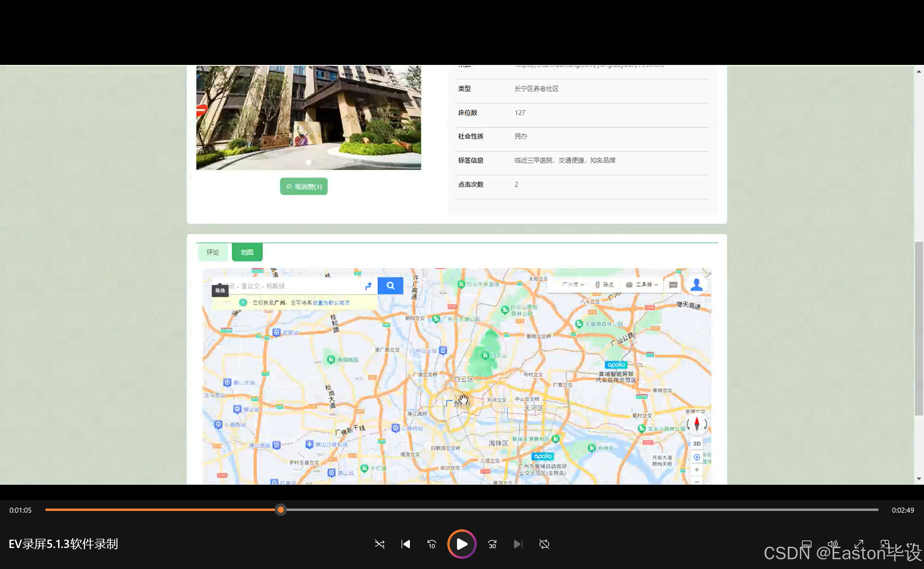Click the 民办 social nature value
This screenshot has width=924, height=569.
click(x=521, y=136)
